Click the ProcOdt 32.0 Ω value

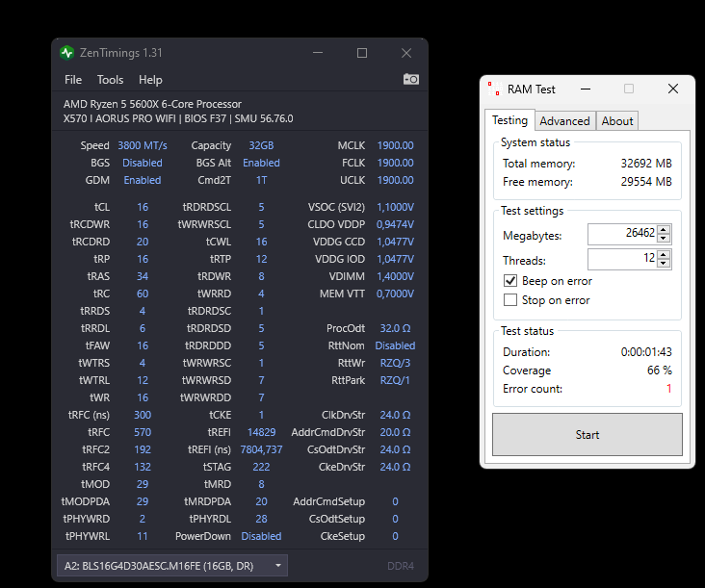coord(395,328)
